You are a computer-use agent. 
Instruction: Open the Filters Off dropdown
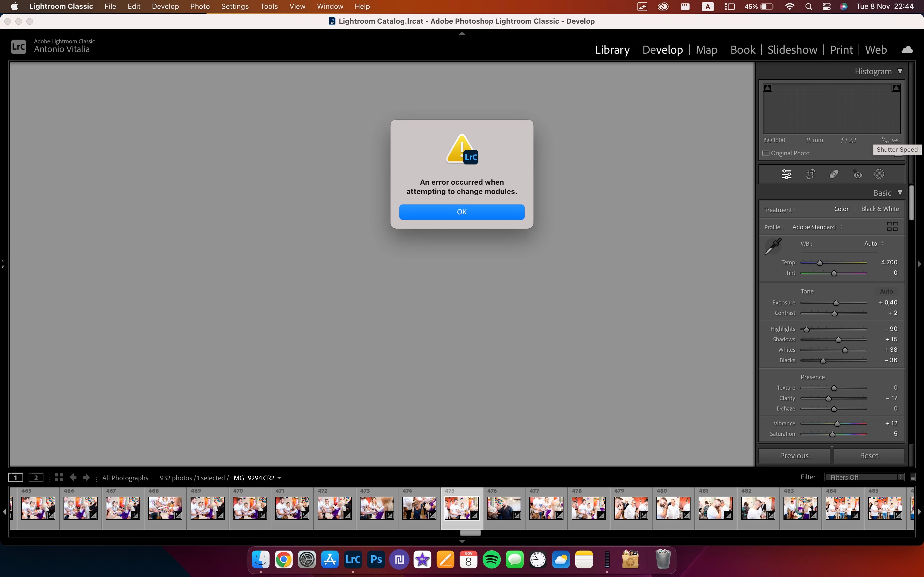tap(864, 478)
